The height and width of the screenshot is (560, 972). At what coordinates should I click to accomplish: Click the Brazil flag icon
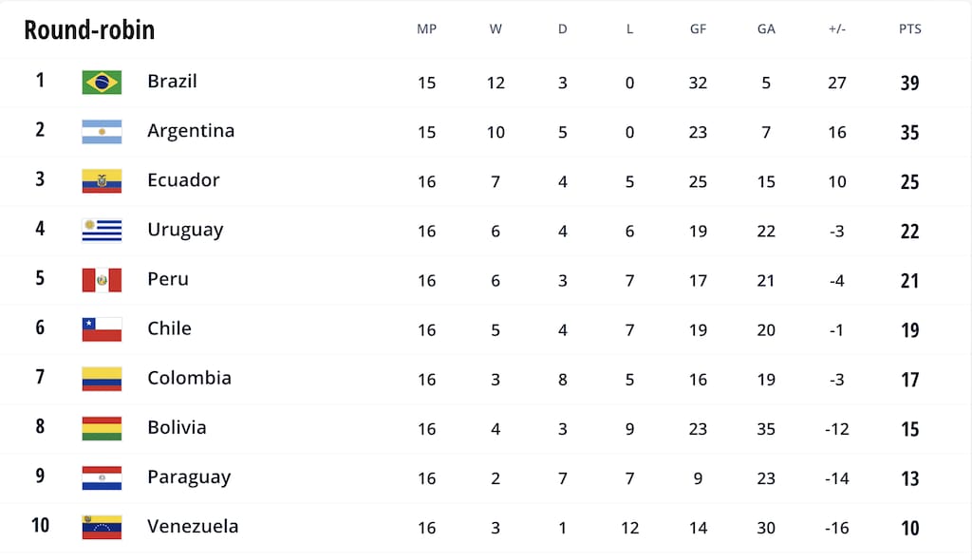[x=102, y=83]
